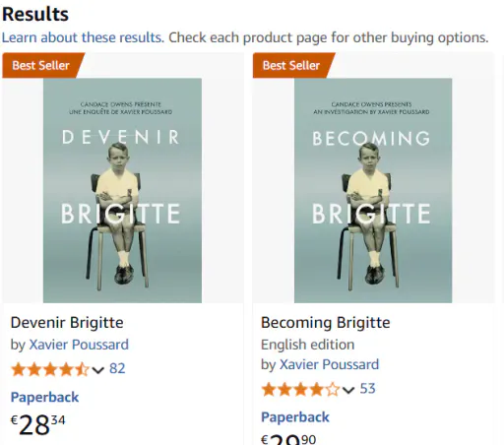This screenshot has width=504, height=445.
Task: Click the €28.34 price of Devenir Brigitte
Action: [38, 424]
